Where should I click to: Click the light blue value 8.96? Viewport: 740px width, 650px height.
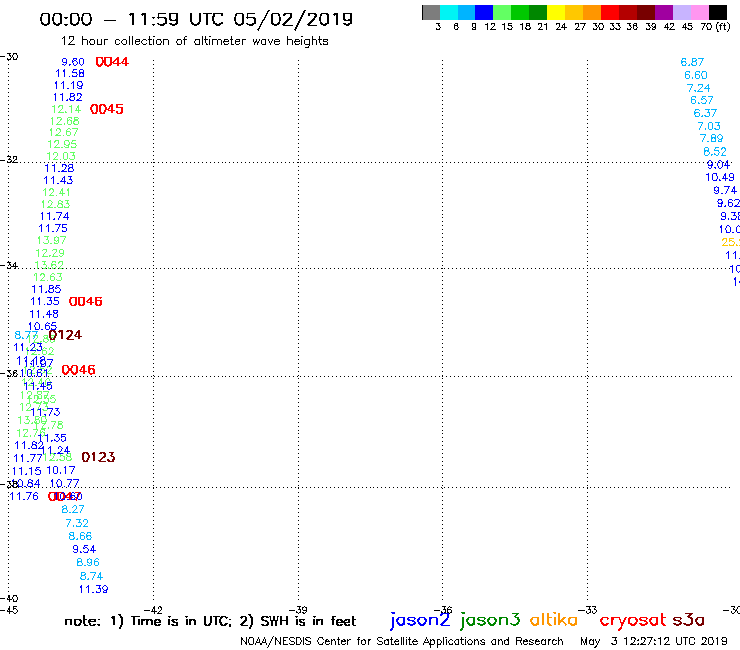click(88, 562)
